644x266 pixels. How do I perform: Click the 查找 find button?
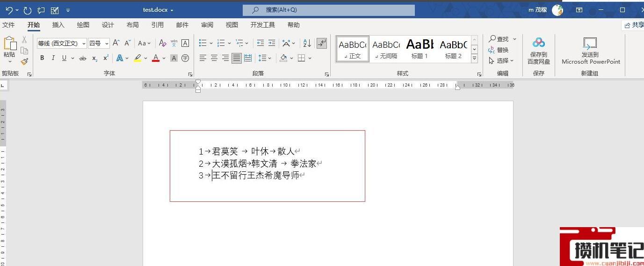[499, 39]
